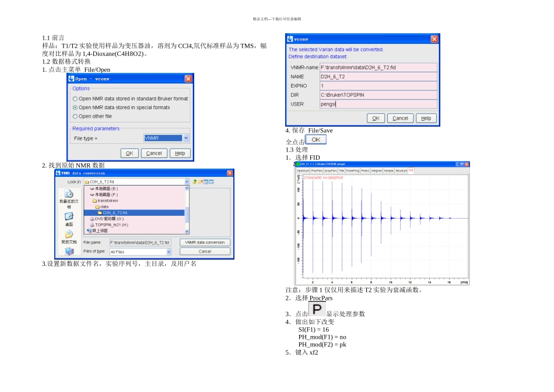Click the File name input field

[140, 243]
